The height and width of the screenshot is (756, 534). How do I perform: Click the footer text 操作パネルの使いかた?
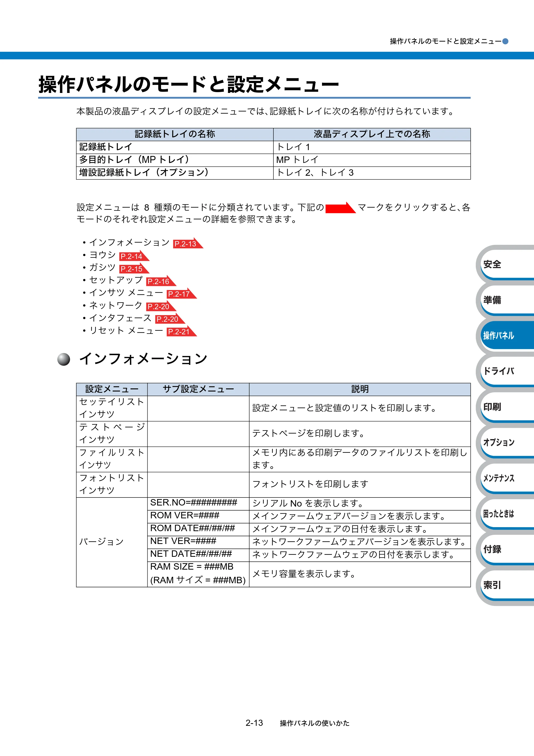point(315,723)
